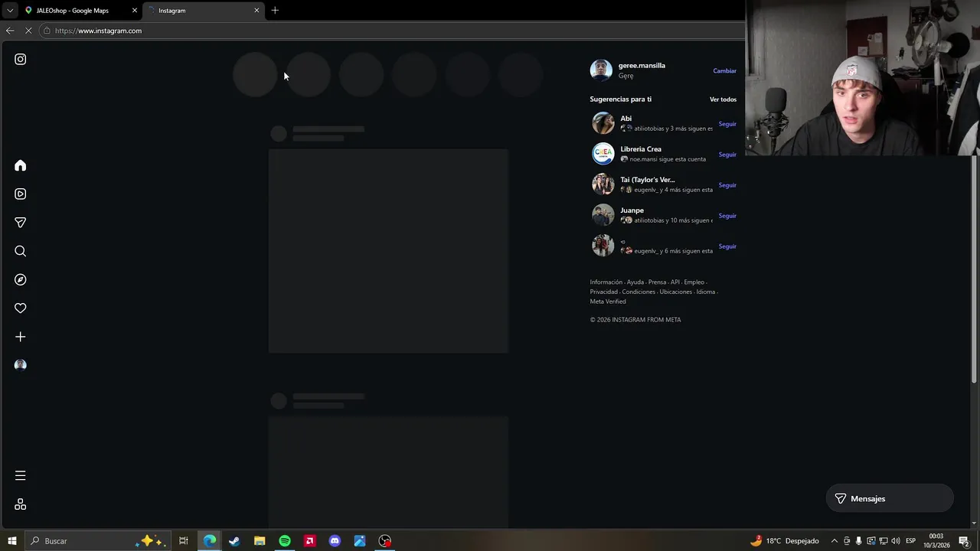Open a new browser tab
The image size is (980, 551).
[x=275, y=10]
